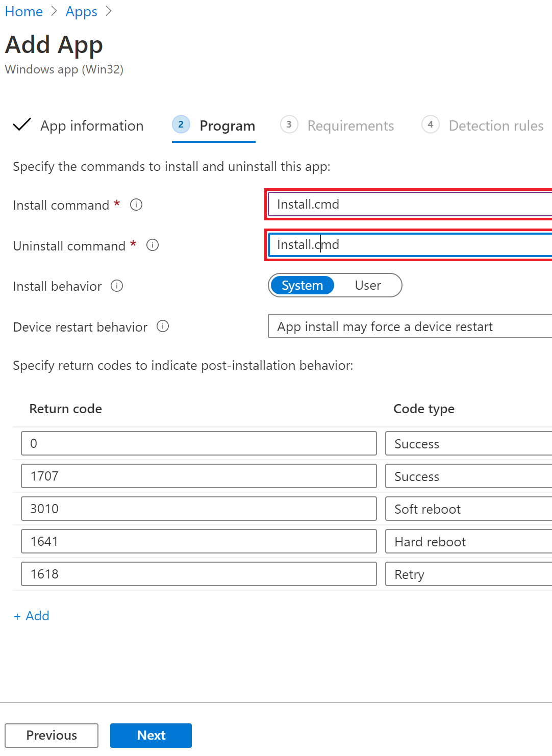
Task: Click the Install behavior info icon
Action: tap(117, 286)
